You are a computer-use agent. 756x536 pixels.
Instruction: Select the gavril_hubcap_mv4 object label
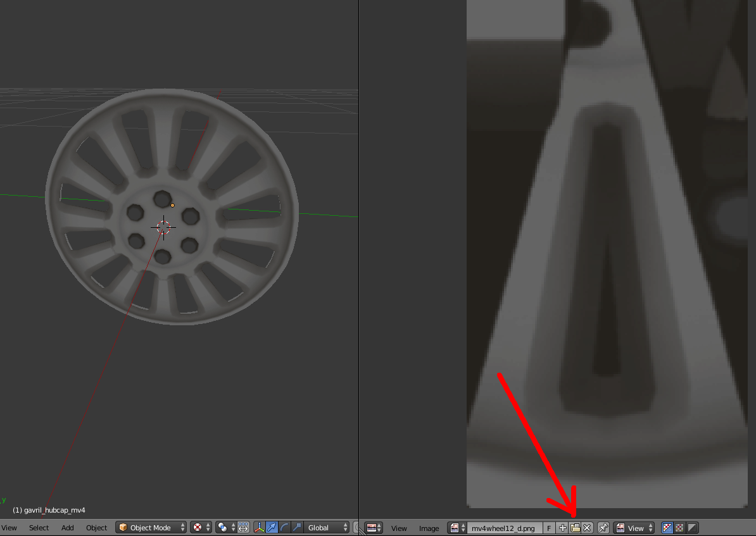tap(49, 510)
